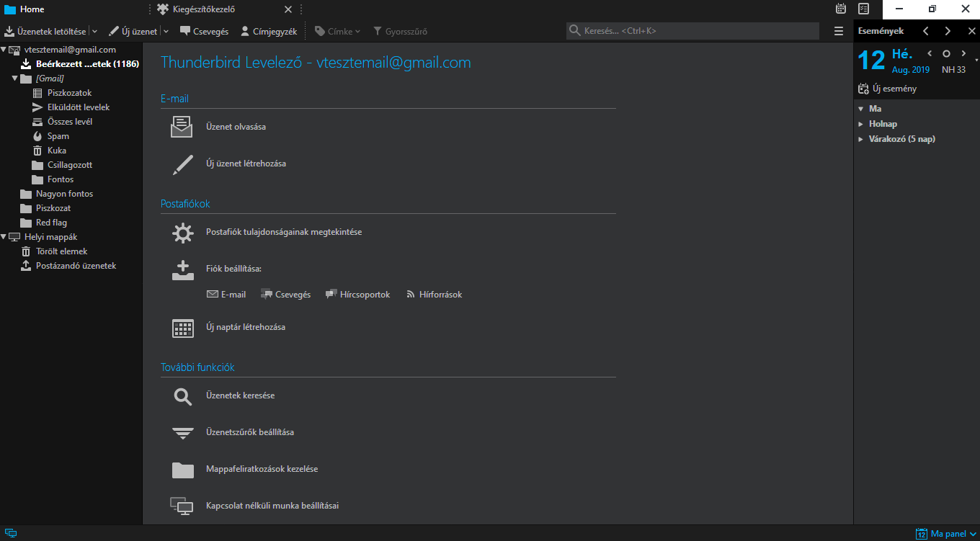Click the Hírcsoportok account setup link
Viewport: 980px width, 541px height.
tap(358, 295)
